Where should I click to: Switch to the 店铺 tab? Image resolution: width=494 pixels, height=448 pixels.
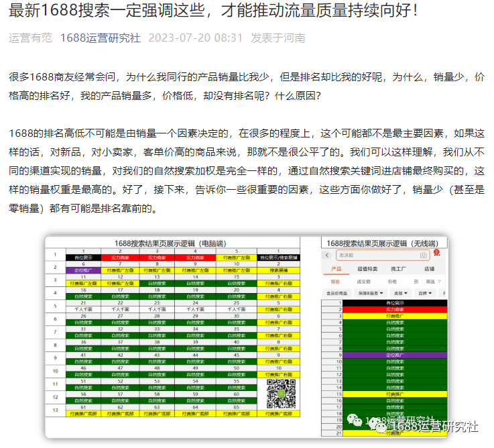tap(429, 269)
